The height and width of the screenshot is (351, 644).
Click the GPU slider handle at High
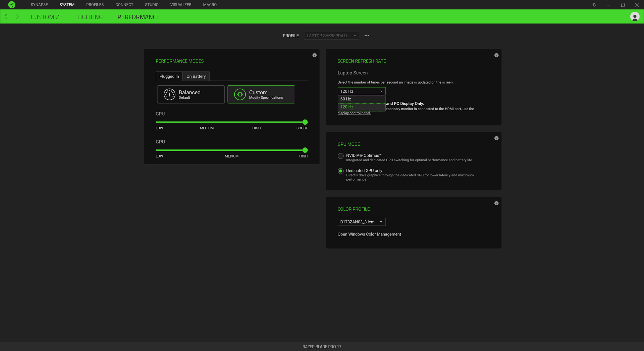(x=305, y=150)
